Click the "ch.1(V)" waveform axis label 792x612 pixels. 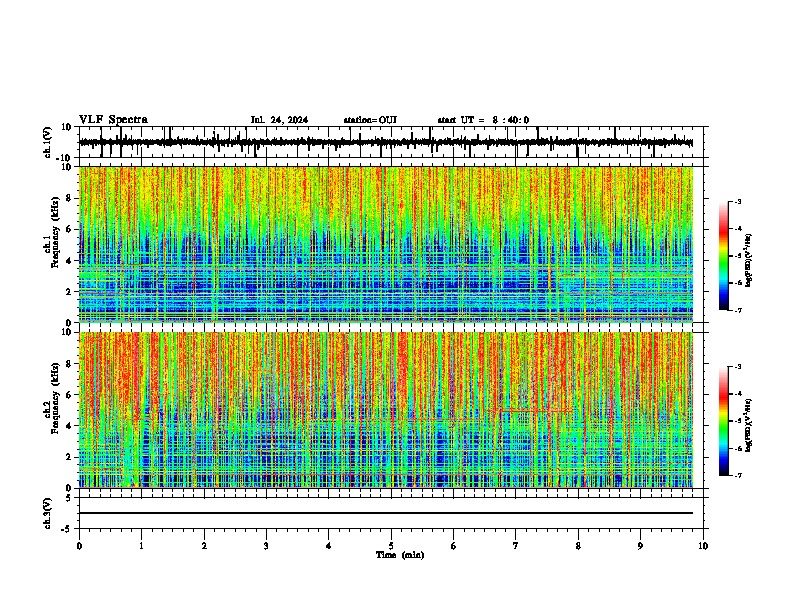tap(48, 142)
